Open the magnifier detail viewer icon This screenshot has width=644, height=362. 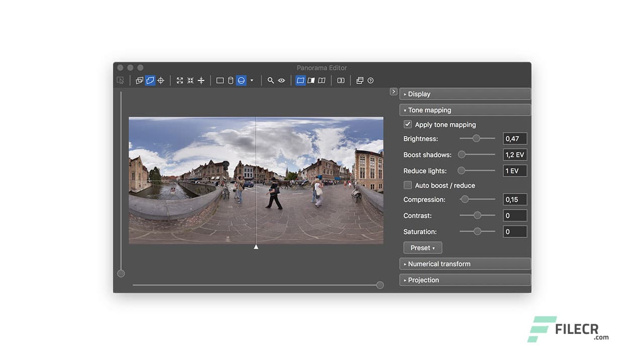point(271,80)
